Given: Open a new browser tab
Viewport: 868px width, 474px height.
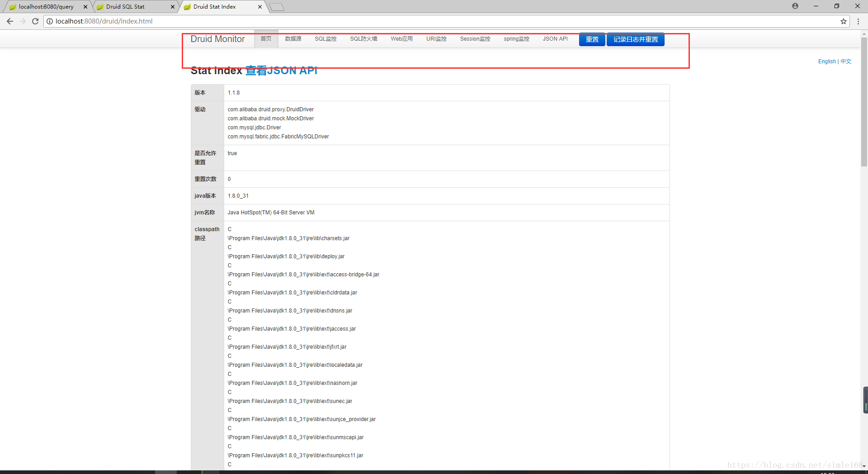Looking at the screenshot, I should tap(276, 7).
